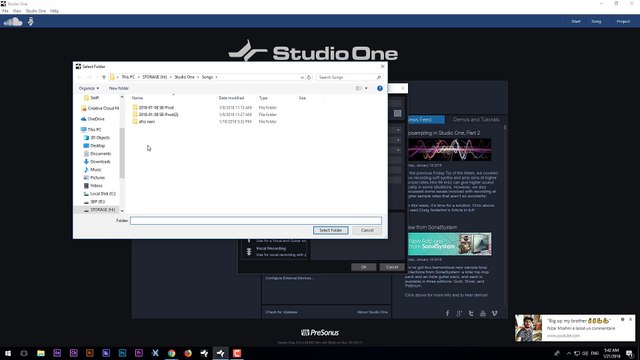Click the search magnifier in Search Songs box
This screenshot has width=640, height=360.
tap(379, 77)
